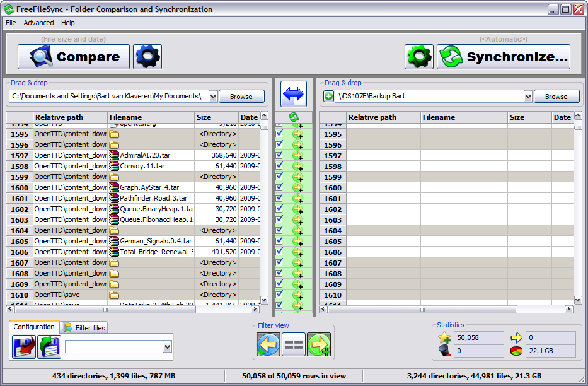This screenshot has width=588, height=386.
Task: Uncheck checkbox for row 1607
Action: [x=279, y=262]
